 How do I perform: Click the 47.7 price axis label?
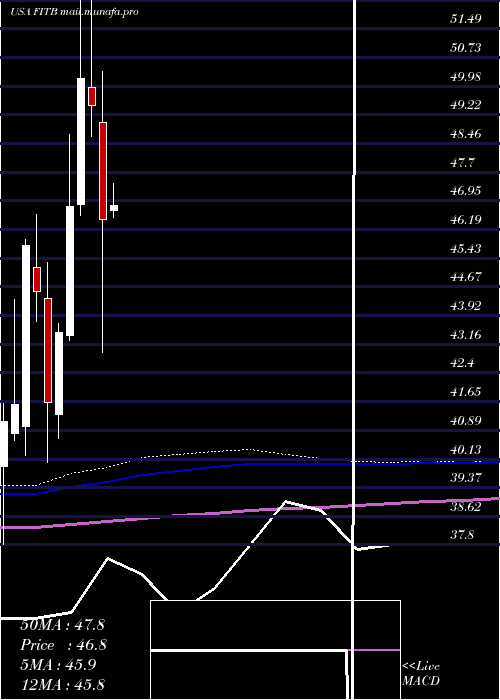coord(462,162)
